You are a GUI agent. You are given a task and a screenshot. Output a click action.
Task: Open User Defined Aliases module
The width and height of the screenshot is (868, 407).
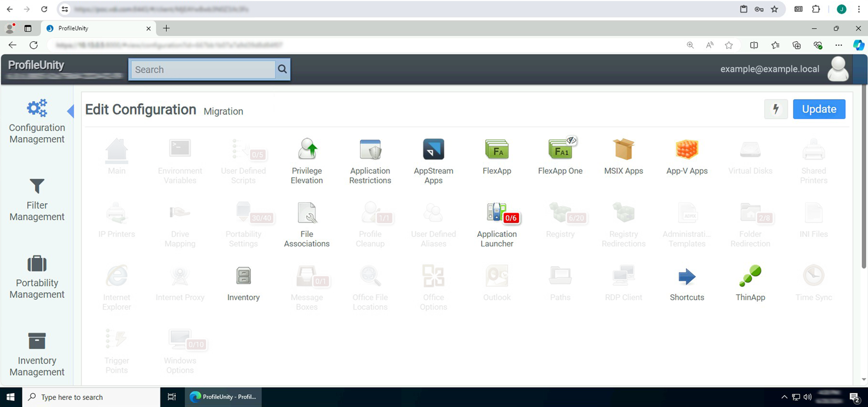click(x=434, y=225)
